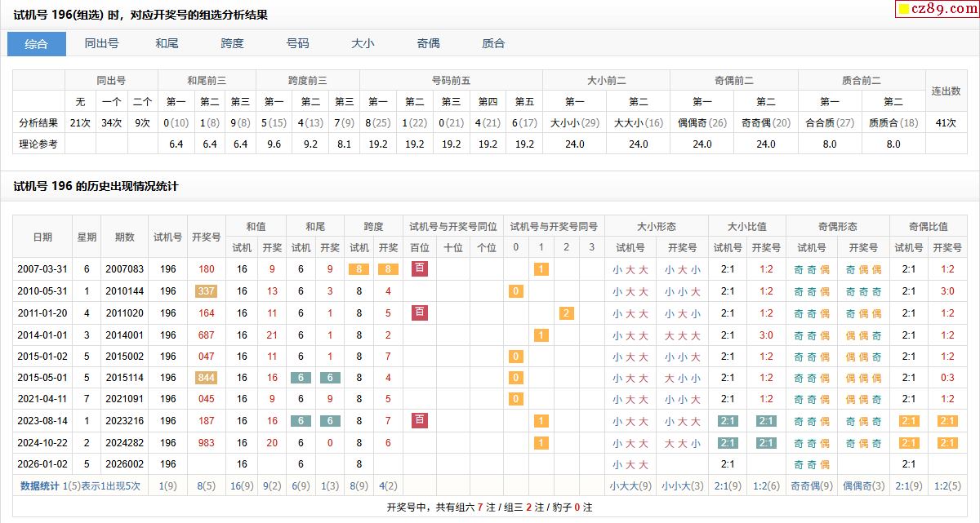The height and width of the screenshot is (523, 980).
Task: Switch to the 号码 tab
Action: click(x=297, y=44)
